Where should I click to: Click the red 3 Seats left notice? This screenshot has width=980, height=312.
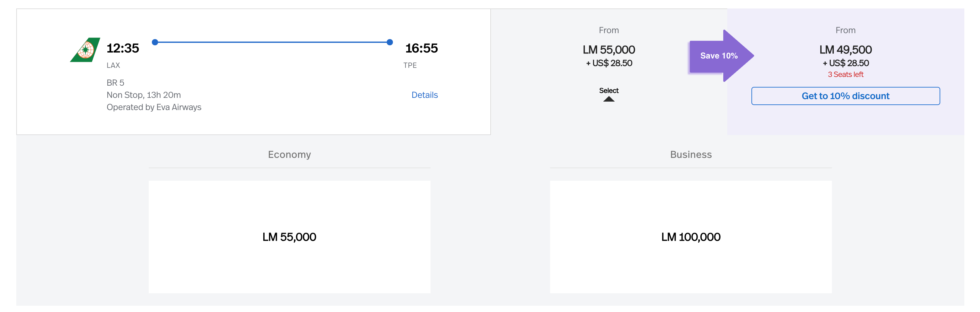point(845,74)
